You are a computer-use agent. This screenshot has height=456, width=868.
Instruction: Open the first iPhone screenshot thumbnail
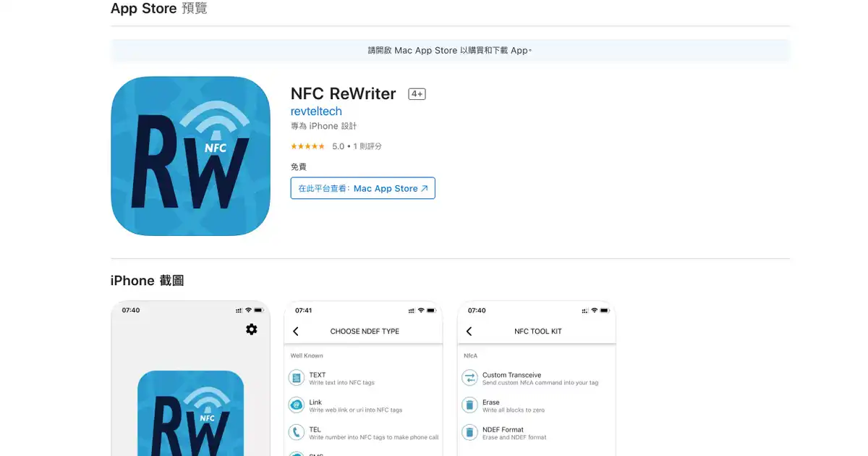(x=190, y=379)
